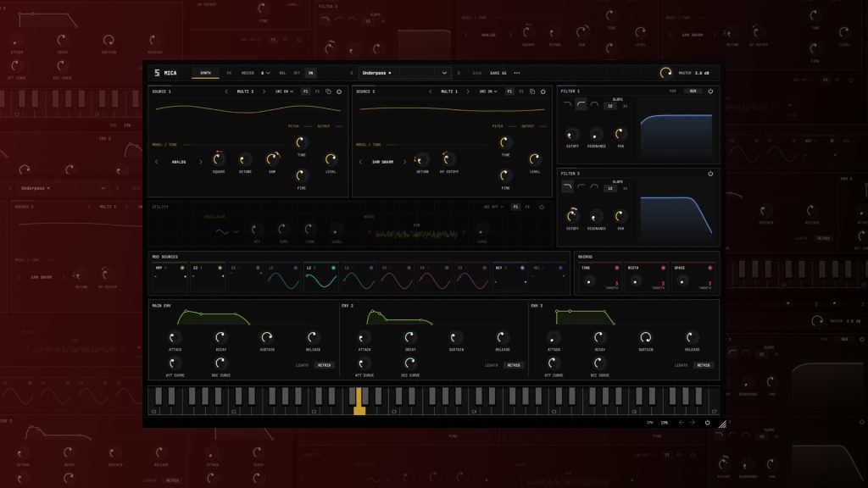Viewport: 868px width, 488px height.
Task: Select Filter 1 high-pass shape icon
Action: tap(581, 104)
